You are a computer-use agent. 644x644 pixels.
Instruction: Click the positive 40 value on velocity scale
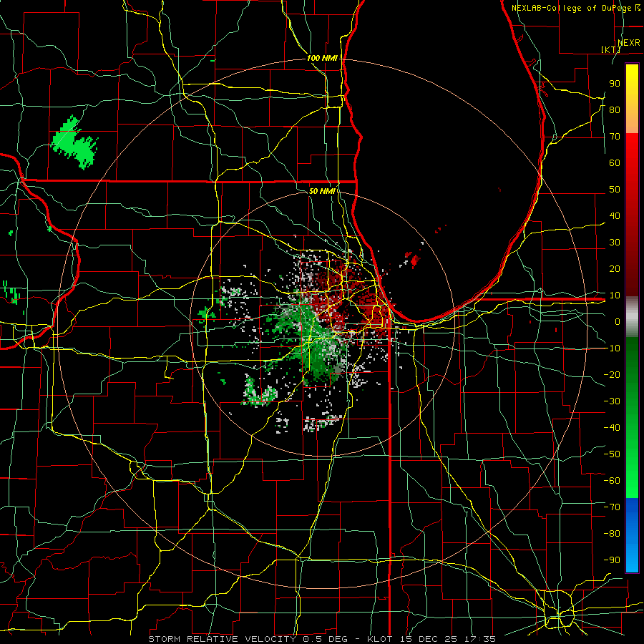point(615,215)
